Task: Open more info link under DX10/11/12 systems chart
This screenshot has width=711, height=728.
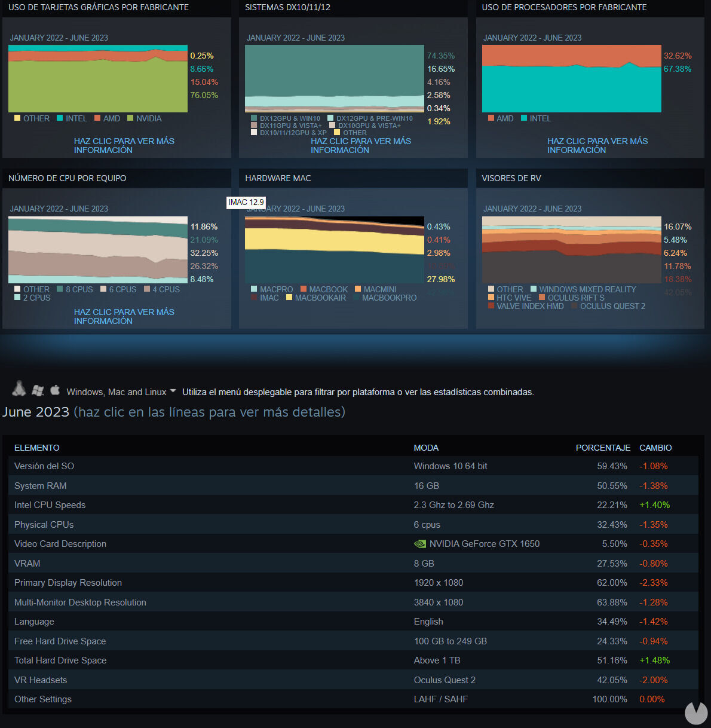Action: 360,146
